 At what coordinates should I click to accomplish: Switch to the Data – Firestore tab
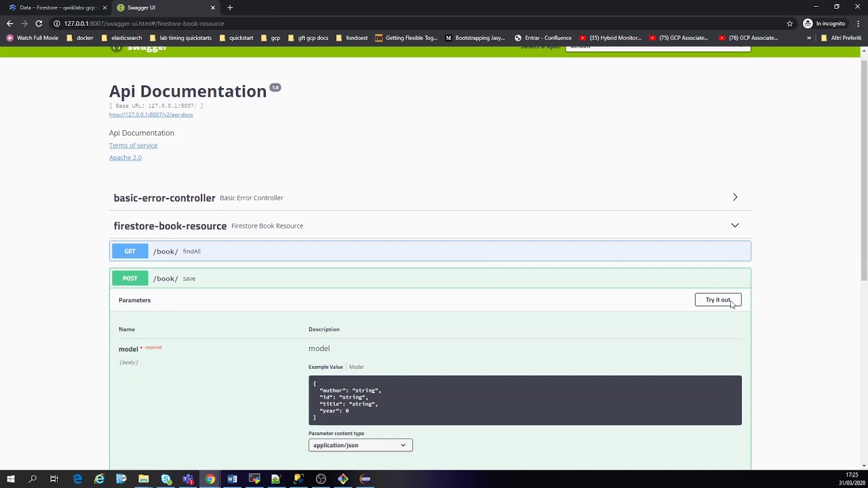coord(57,7)
